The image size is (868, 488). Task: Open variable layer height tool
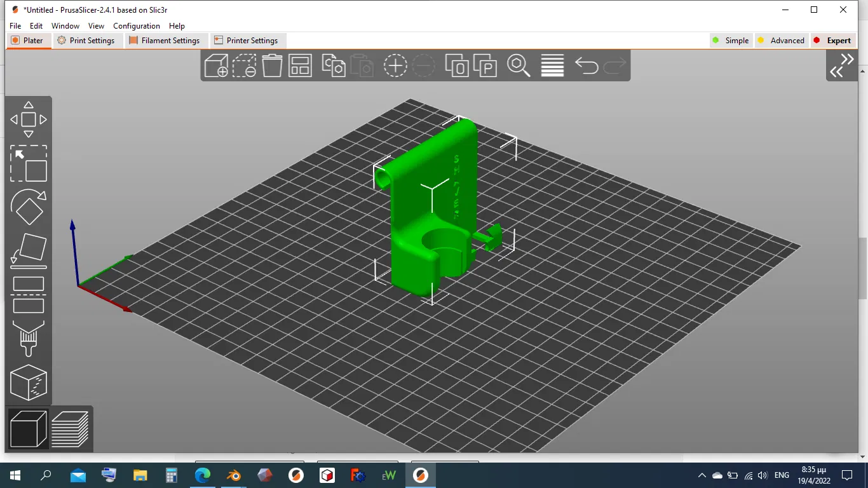coord(552,65)
